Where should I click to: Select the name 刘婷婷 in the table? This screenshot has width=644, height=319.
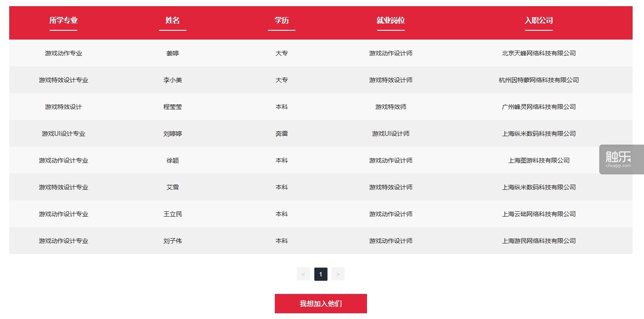point(173,134)
